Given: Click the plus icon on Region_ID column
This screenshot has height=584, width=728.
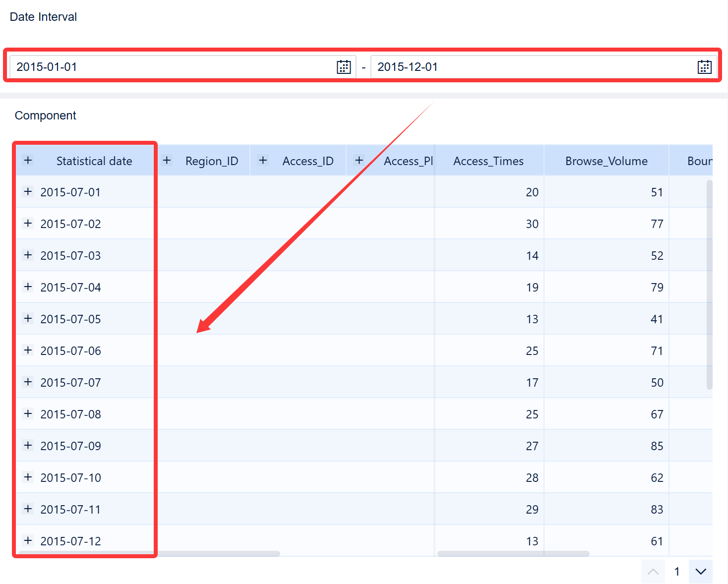Looking at the screenshot, I should 167,160.
